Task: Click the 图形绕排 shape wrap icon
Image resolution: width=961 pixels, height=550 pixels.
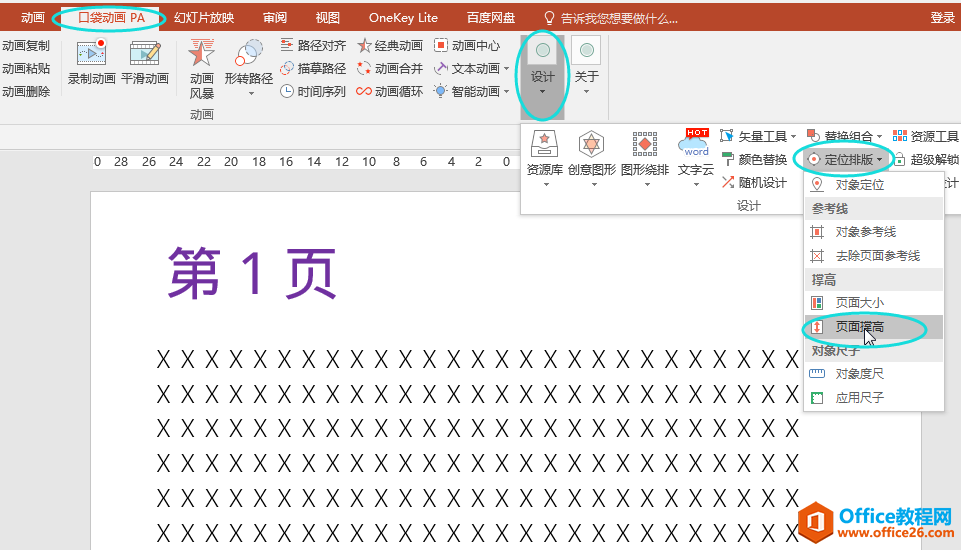Action: (x=644, y=147)
